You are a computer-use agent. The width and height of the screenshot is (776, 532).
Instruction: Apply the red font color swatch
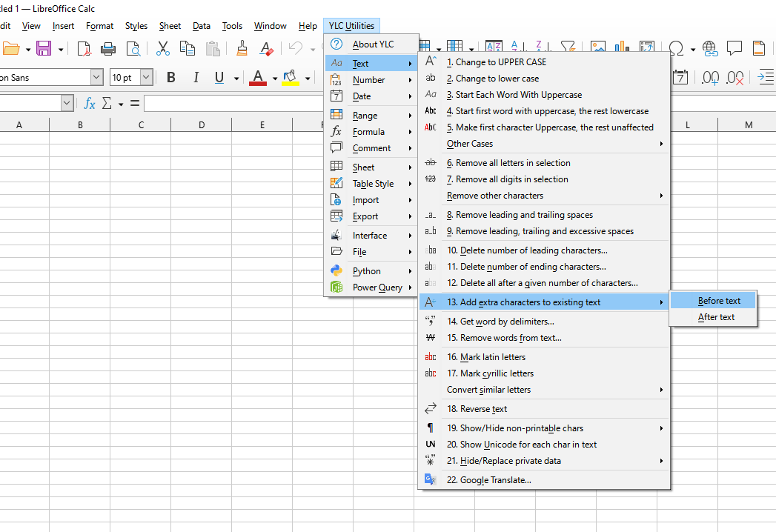258,78
